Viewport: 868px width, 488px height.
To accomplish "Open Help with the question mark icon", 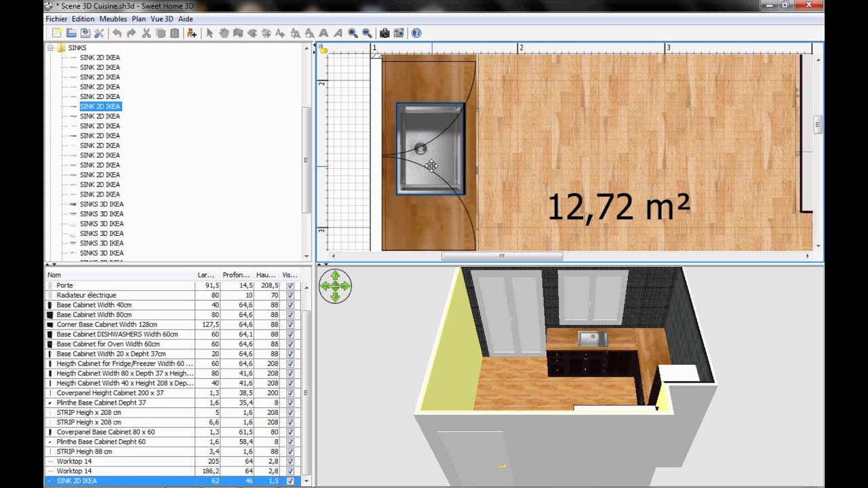I will [x=416, y=33].
